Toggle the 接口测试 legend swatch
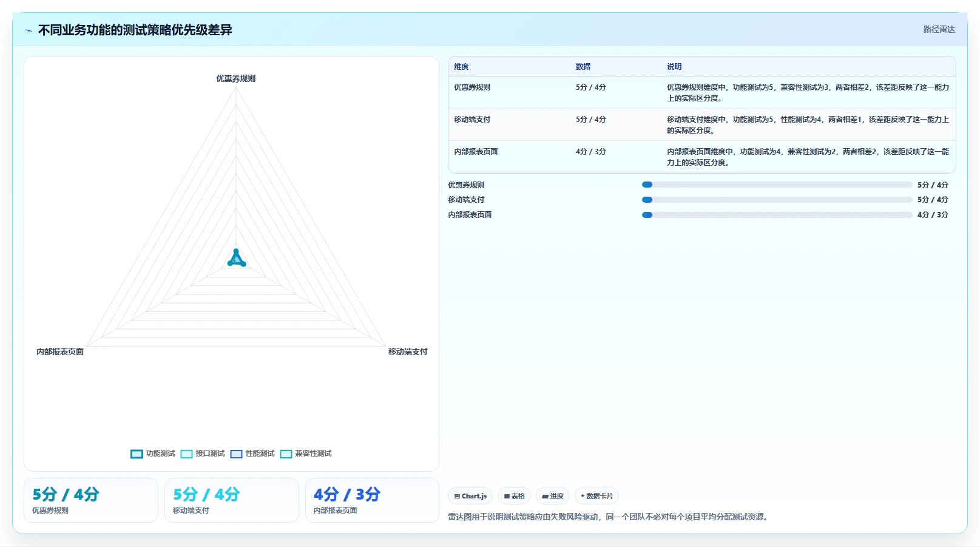This screenshot has width=980, height=547. 186,454
